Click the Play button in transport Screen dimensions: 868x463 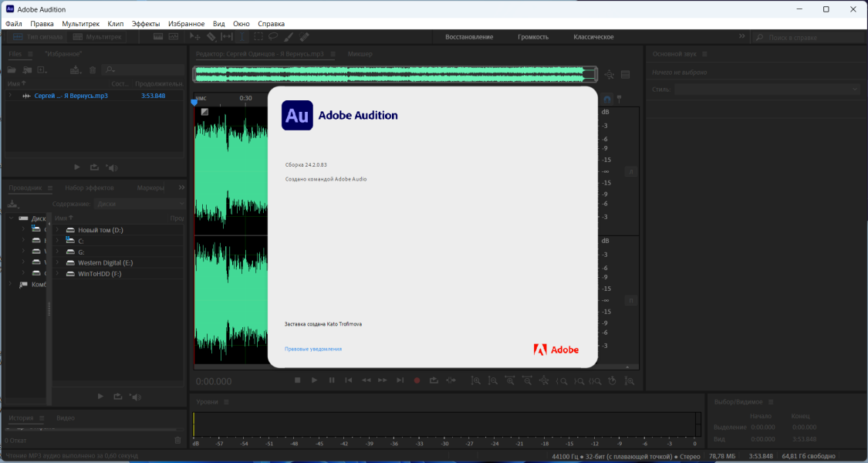(x=315, y=380)
